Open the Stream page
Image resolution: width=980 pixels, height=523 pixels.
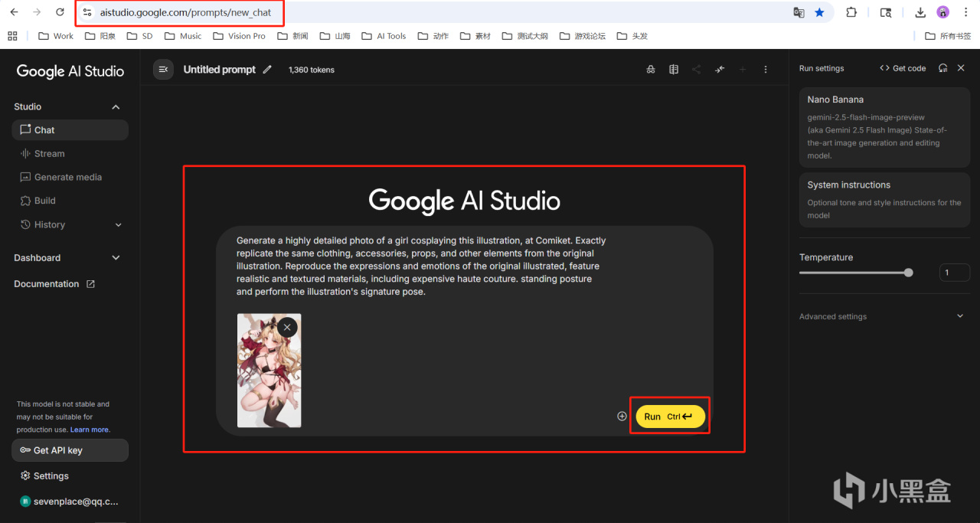70,154
